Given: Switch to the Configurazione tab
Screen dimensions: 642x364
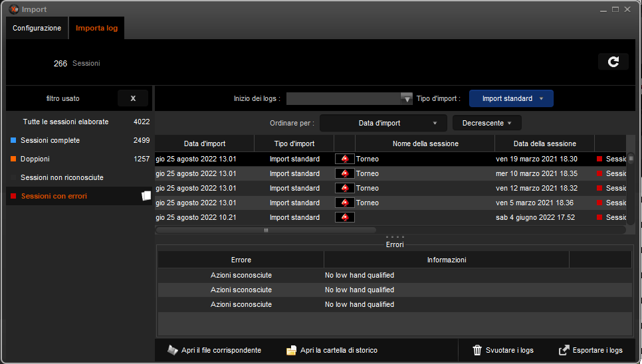Looking at the screenshot, I should click(x=37, y=28).
